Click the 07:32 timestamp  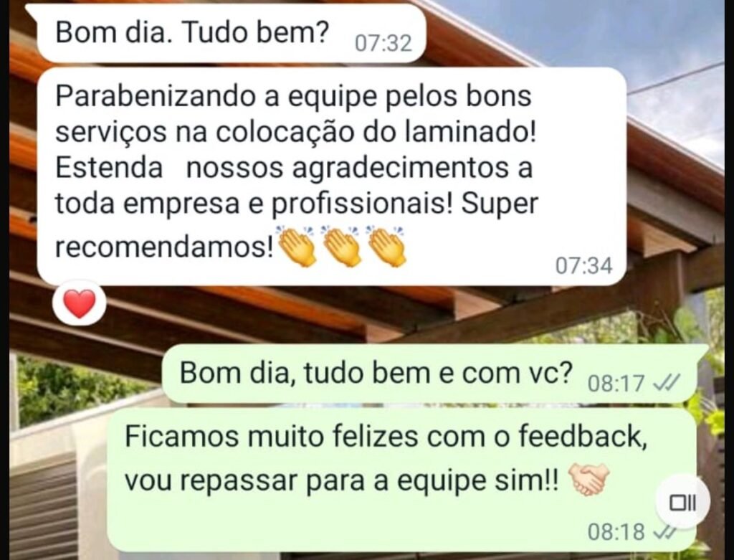click(383, 44)
